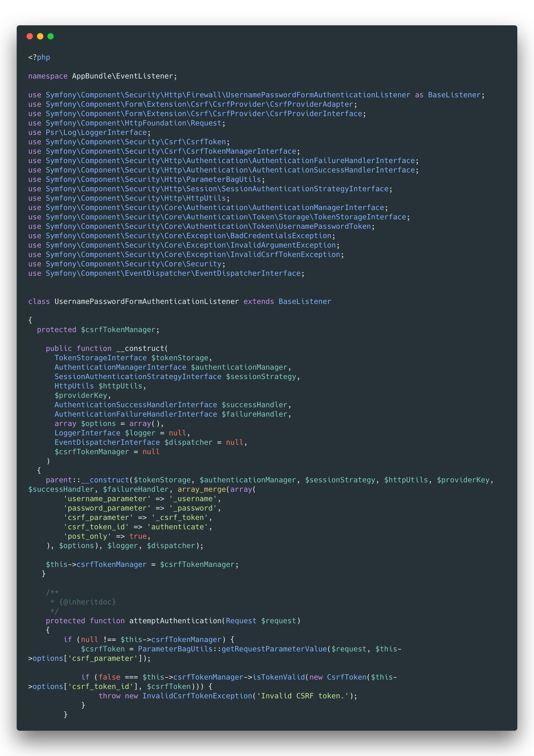The height and width of the screenshot is (756, 534).
Task: Click the '_password' string value
Action: (x=193, y=508)
